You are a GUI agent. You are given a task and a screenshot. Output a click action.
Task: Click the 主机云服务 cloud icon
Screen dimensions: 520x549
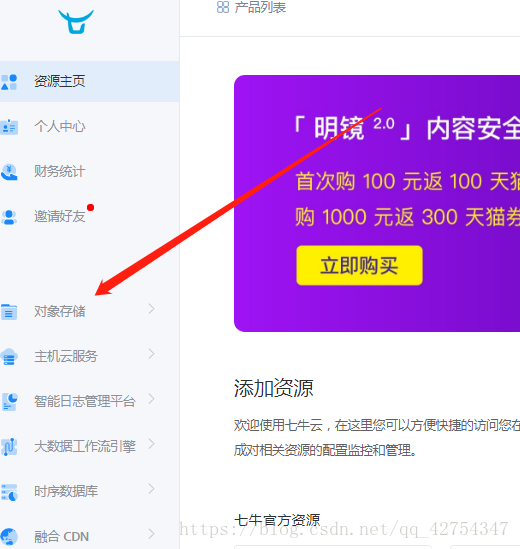[x=9, y=357]
